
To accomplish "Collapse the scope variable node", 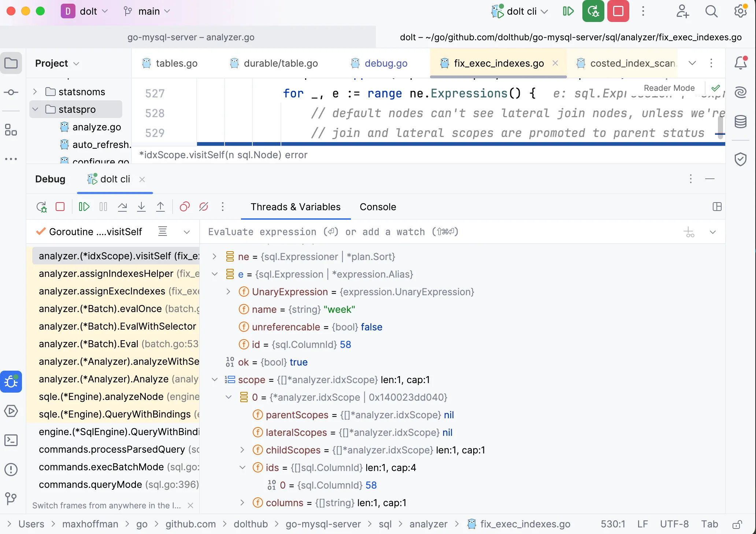I will coord(215,380).
